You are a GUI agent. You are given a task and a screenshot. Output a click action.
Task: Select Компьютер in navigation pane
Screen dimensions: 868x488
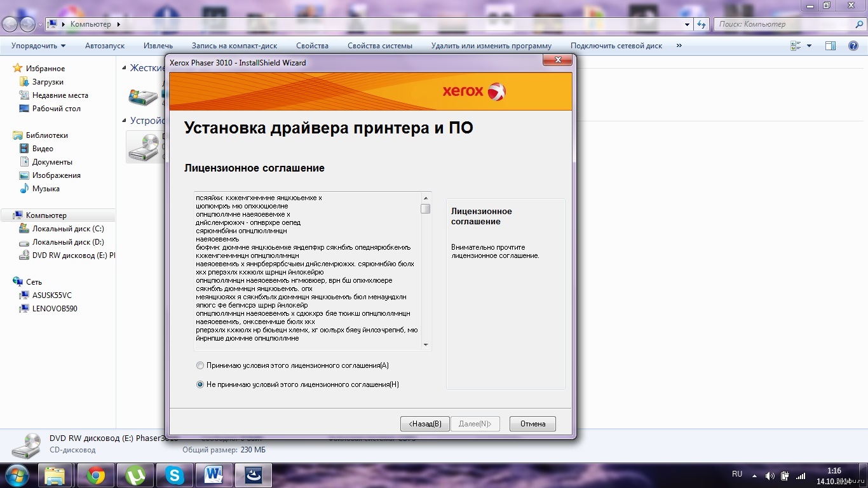tap(46, 215)
